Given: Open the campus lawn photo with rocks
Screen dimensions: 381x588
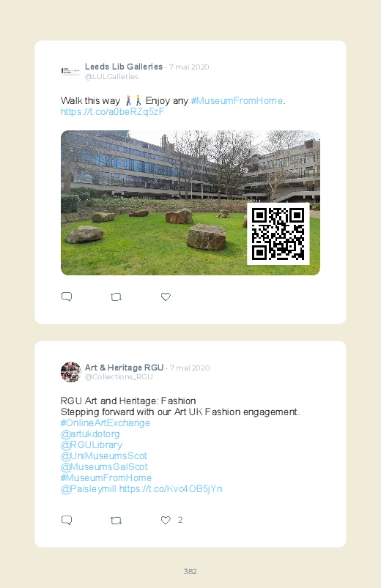Looking at the screenshot, I should tap(190, 203).
